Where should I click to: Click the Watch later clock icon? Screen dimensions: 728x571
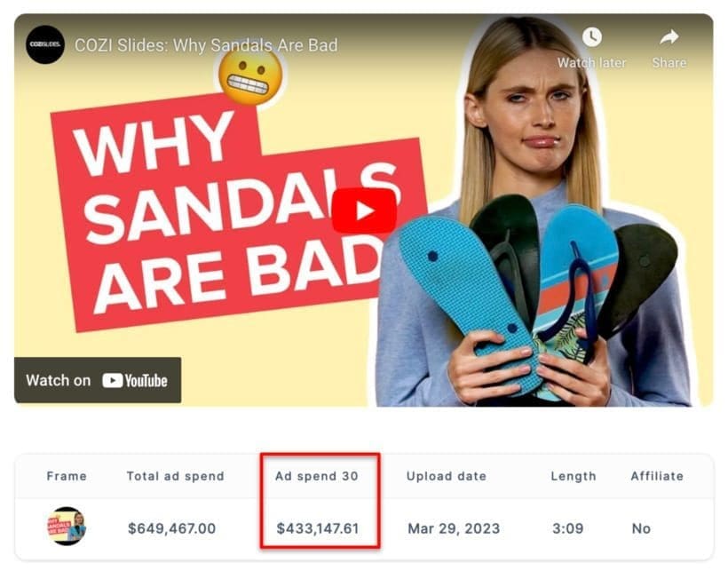[x=592, y=37]
